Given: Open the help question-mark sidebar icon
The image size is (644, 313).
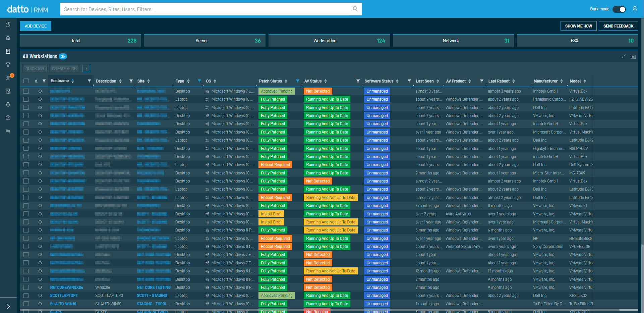Looking at the screenshot, I should point(8,118).
